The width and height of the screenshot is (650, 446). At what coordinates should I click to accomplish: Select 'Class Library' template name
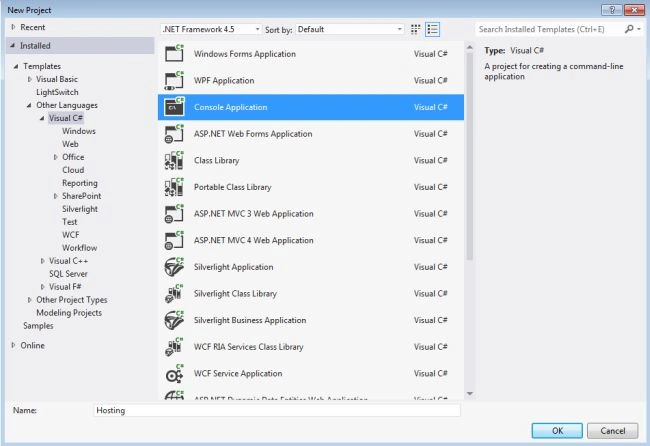216,160
